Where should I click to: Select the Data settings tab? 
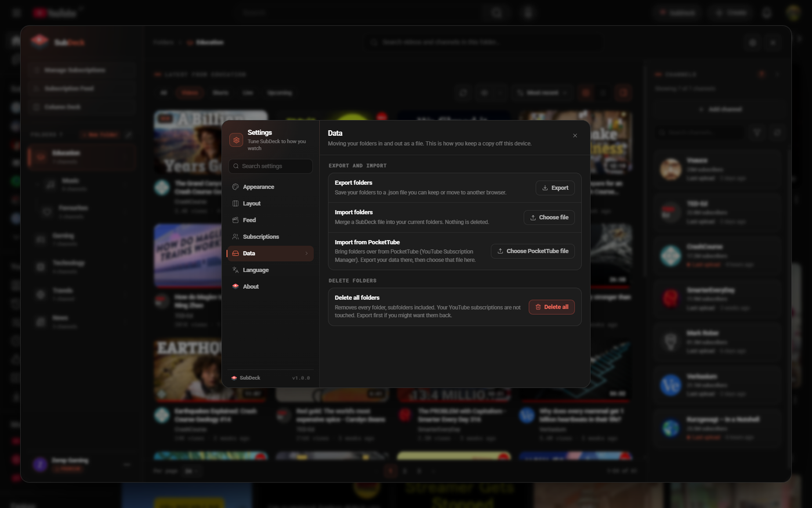click(x=270, y=254)
